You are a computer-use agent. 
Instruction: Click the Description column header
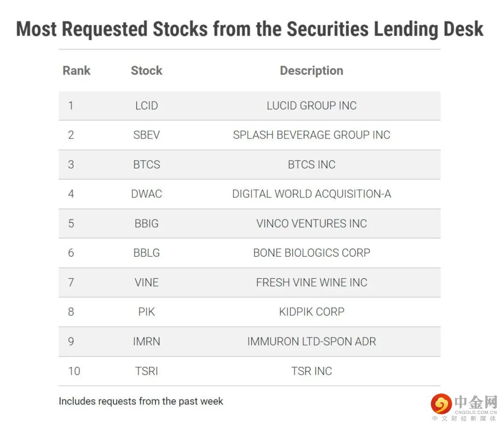(311, 70)
